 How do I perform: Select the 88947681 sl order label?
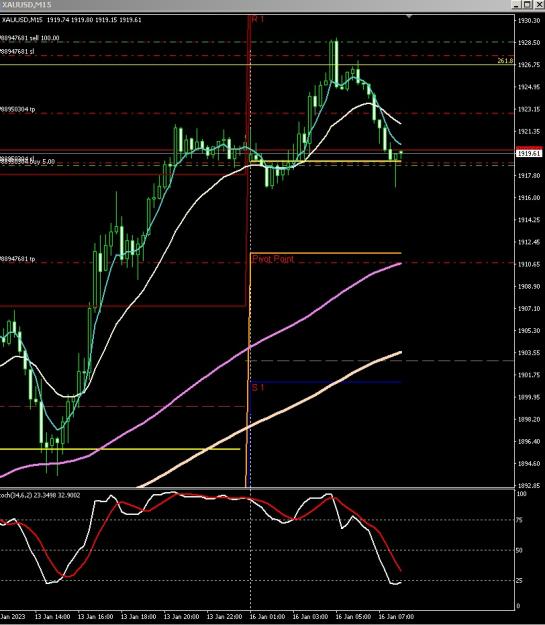17,51
